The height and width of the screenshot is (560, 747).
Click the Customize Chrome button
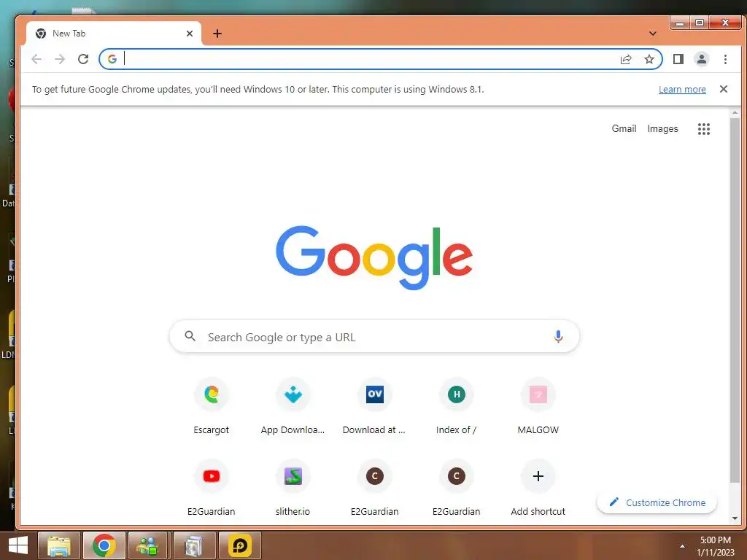(x=657, y=502)
